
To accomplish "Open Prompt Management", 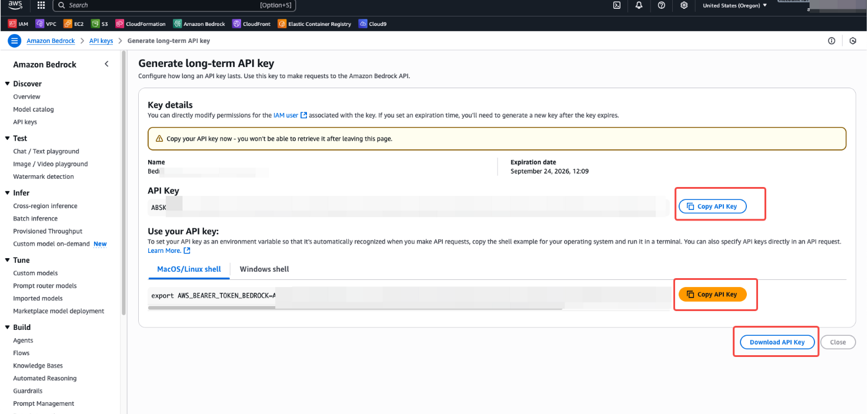I will (44, 403).
